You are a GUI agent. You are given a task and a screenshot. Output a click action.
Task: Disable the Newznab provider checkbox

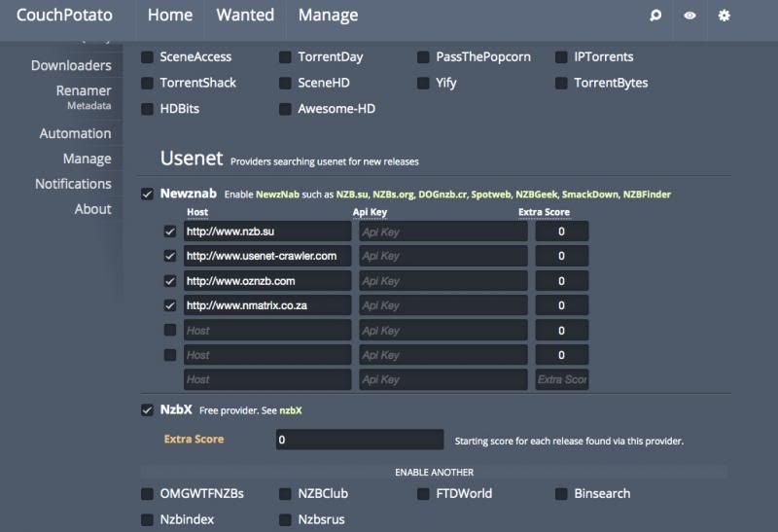tap(147, 194)
